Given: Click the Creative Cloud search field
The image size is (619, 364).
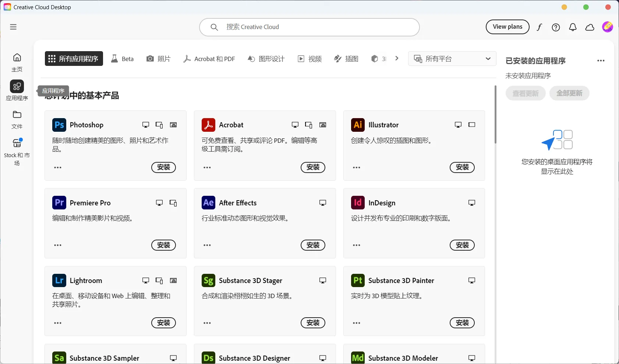Looking at the screenshot, I should click(309, 27).
